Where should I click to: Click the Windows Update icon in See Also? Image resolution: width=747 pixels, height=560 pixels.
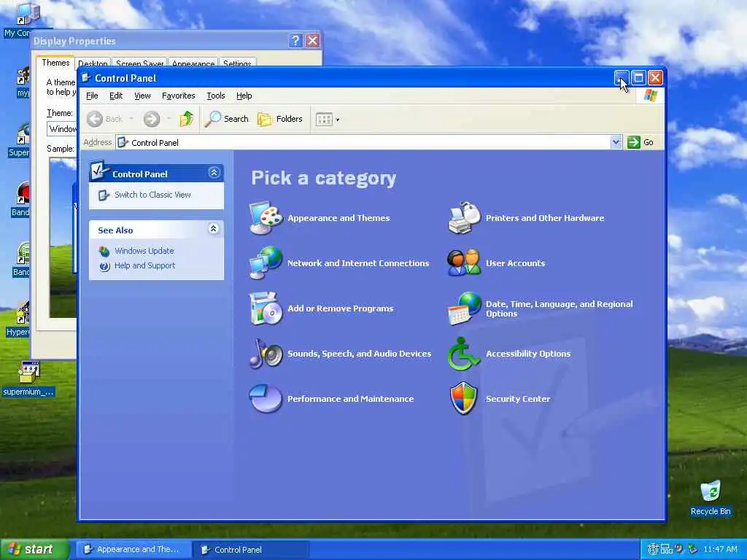tap(104, 251)
